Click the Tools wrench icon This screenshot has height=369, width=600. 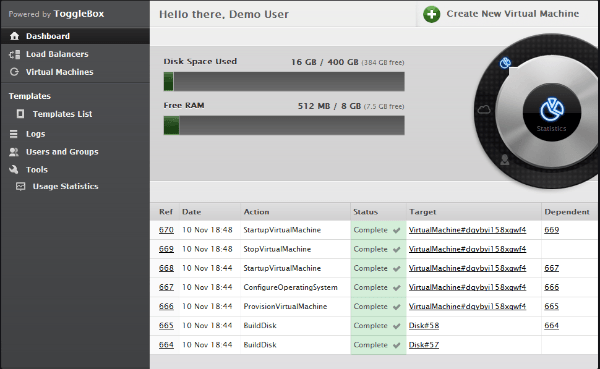pyautogui.click(x=14, y=170)
